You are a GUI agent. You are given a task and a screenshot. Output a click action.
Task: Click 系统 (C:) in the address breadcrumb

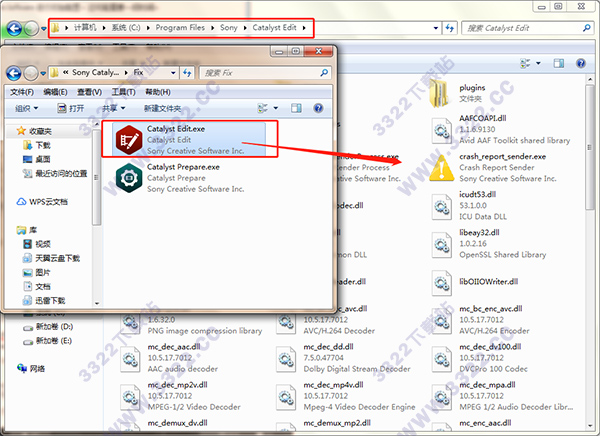pos(126,28)
